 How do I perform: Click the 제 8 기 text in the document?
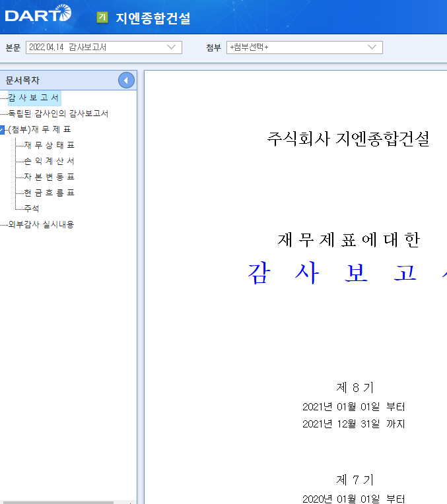tap(355, 388)
